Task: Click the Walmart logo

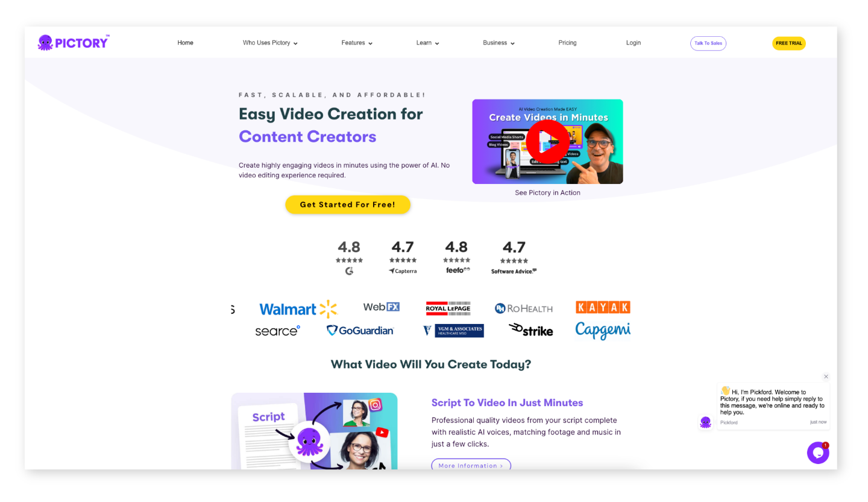Action: click(298, 309)
